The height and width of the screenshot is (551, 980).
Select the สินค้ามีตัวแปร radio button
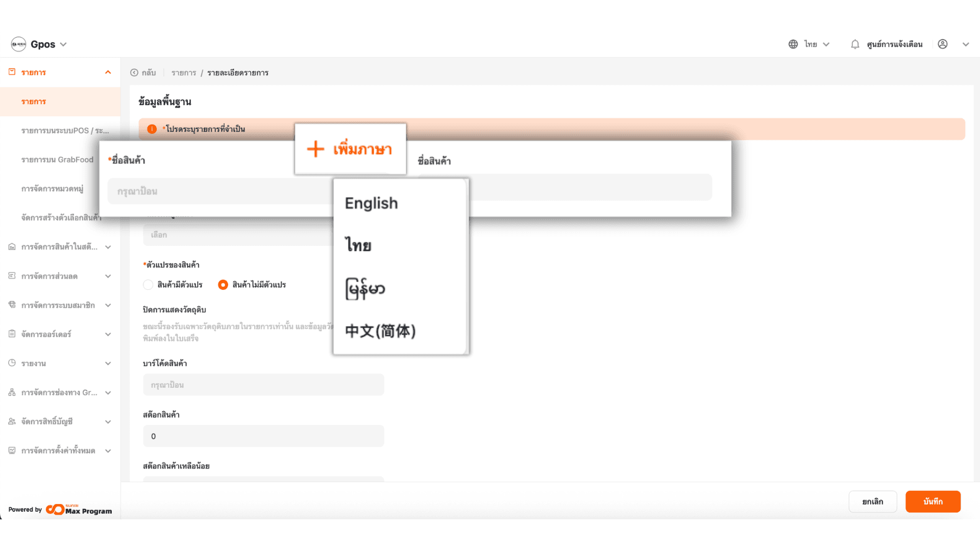[x=148, y=285]
